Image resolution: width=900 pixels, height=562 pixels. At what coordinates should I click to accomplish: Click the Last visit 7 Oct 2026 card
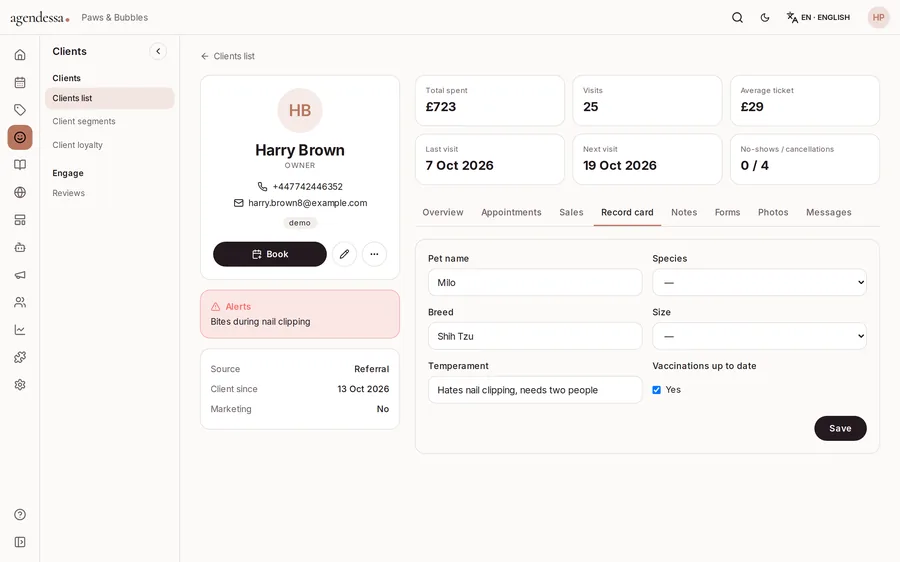(x=490, y=159)
